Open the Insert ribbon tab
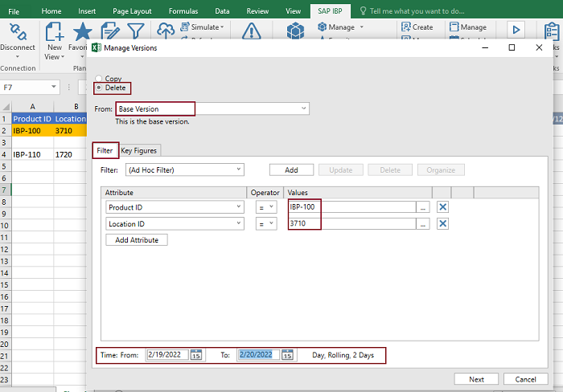 click(87, 11)
